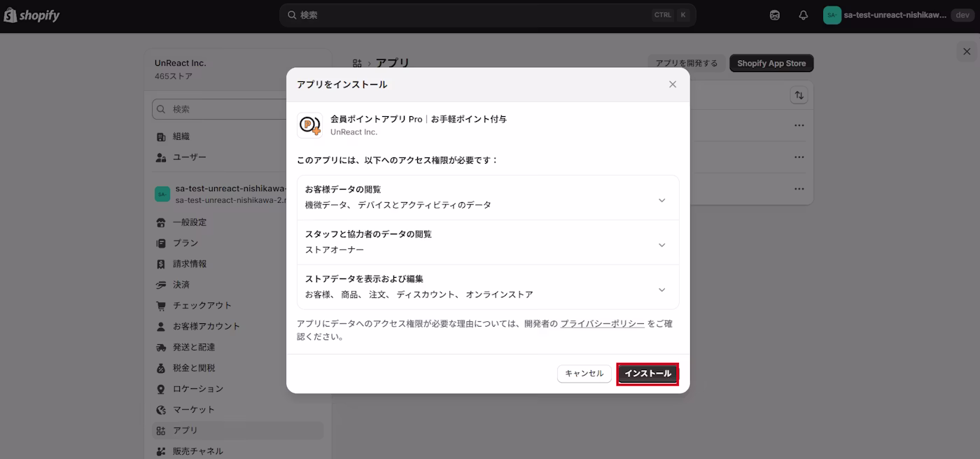Focus the settings sidebar 検索 field

237,109
